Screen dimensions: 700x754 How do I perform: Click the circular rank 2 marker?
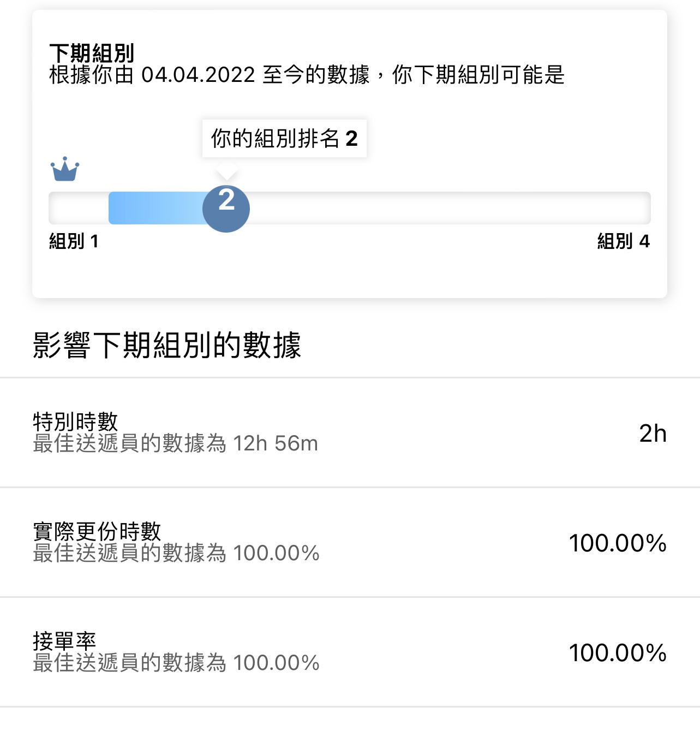click(x=226, y=209)
